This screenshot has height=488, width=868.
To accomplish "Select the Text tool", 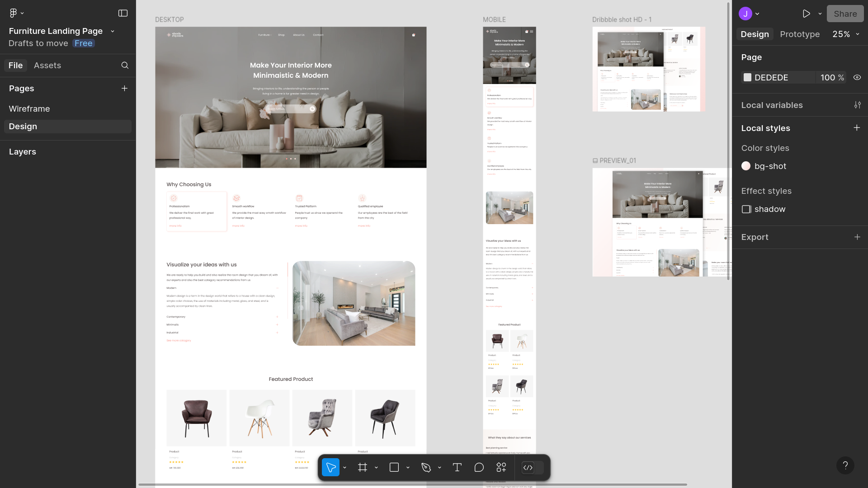I will 457,467.
